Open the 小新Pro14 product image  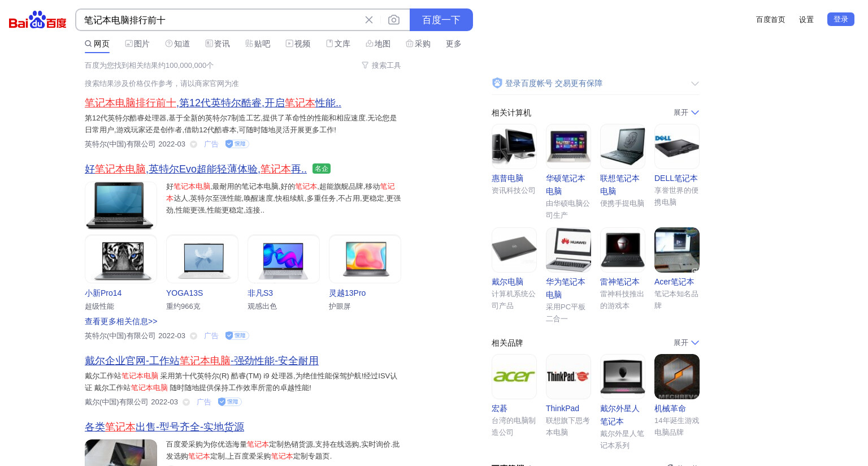pos(121,259)
